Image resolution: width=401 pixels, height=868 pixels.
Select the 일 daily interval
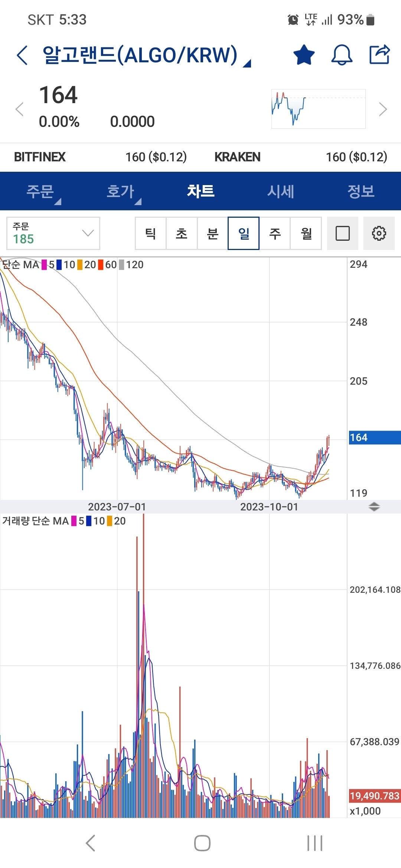tap(244, 233)
